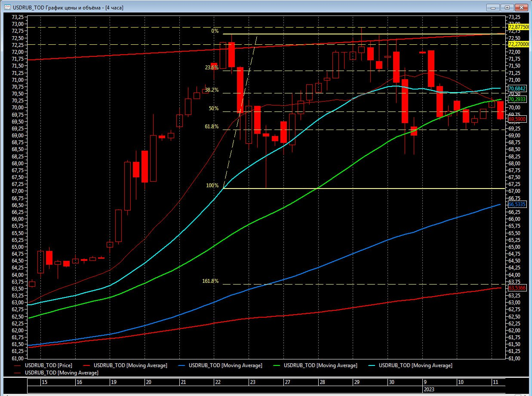Click the blue 66,5335 moving average label
Screen dimensions: 532x396
click(x=517, y=204)
